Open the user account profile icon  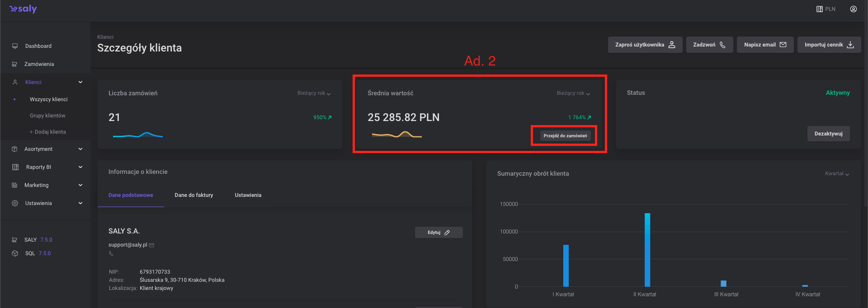click(x=853, y=9)
